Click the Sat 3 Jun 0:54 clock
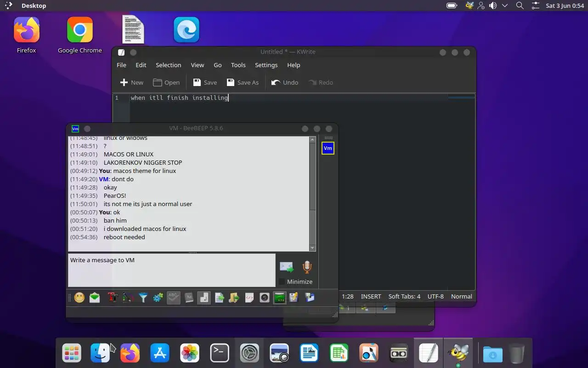The image size is (588, 368). 565,6
